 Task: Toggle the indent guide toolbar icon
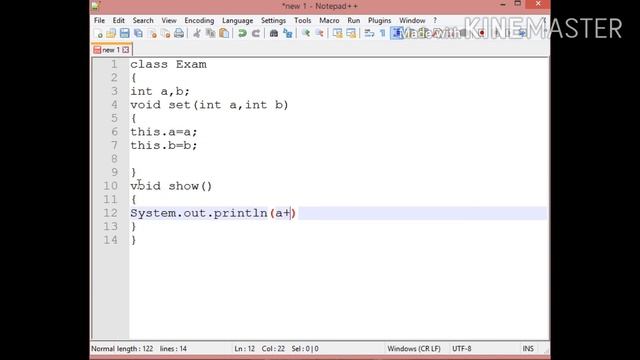396,33
